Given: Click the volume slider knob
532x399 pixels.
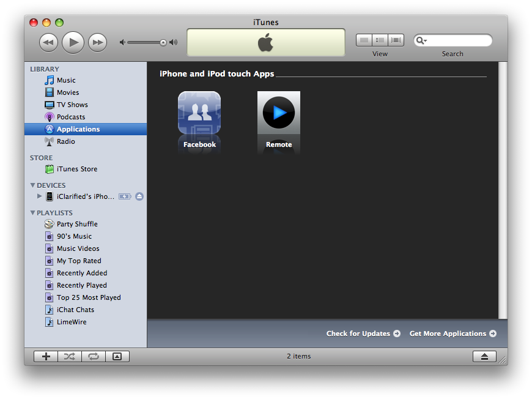Looking at the screenshot, I should tap(163, 42).
